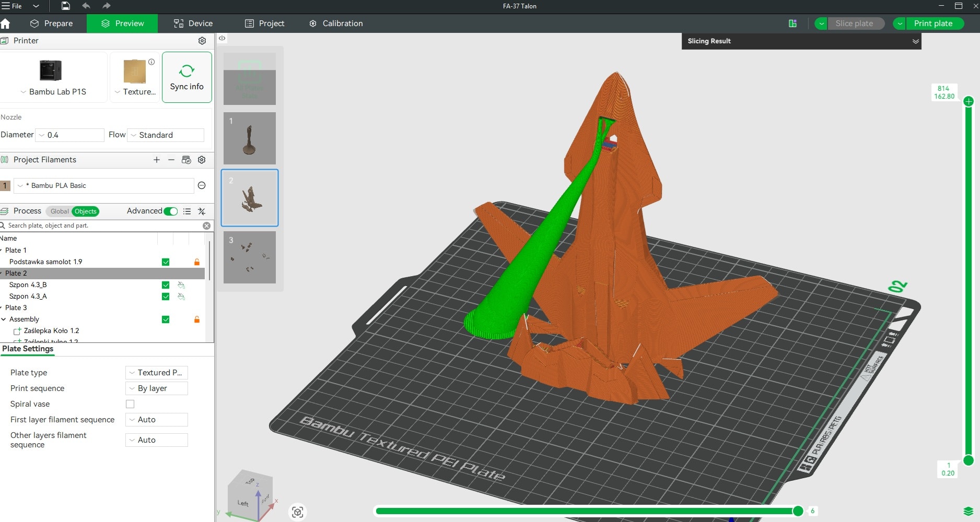Image resolution: width=980 pixels, height=522 pixels.
Task: Enable the Spiral vase checkbox
Action: click(x=130, y=404)
